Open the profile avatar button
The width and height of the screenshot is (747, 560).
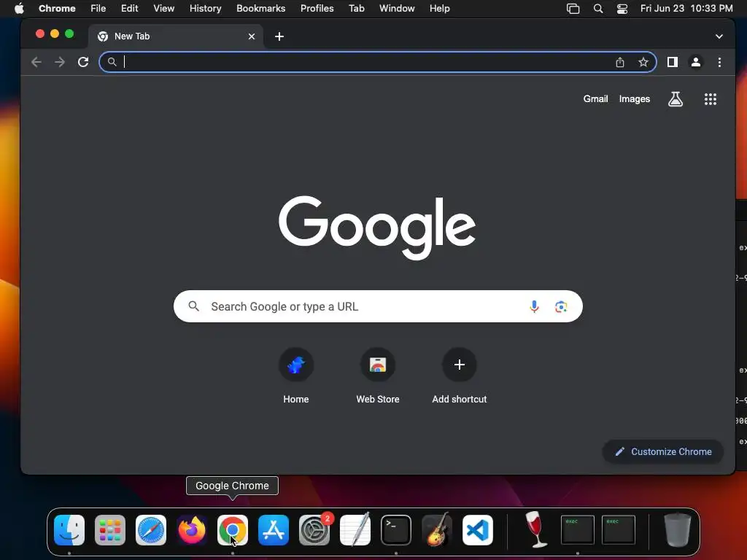(695, 62)
